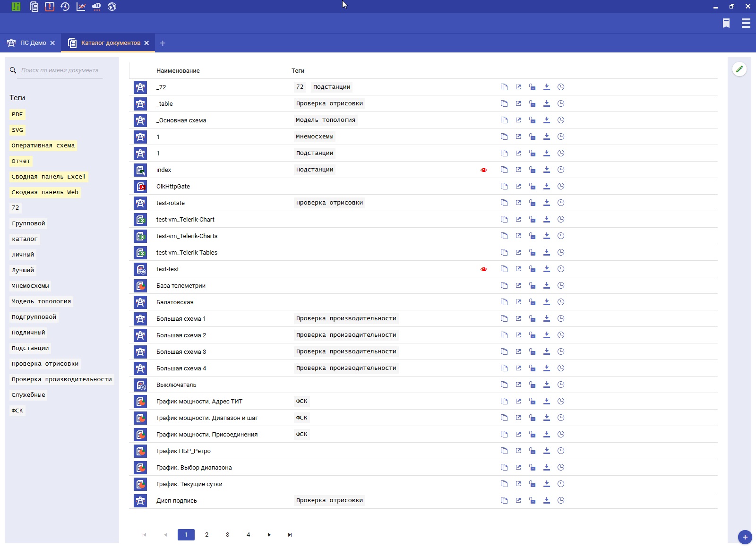Toggle the Подстанции tag filter in sidebar
Viewport: 756px width, 548px height.
coord(30,348)
